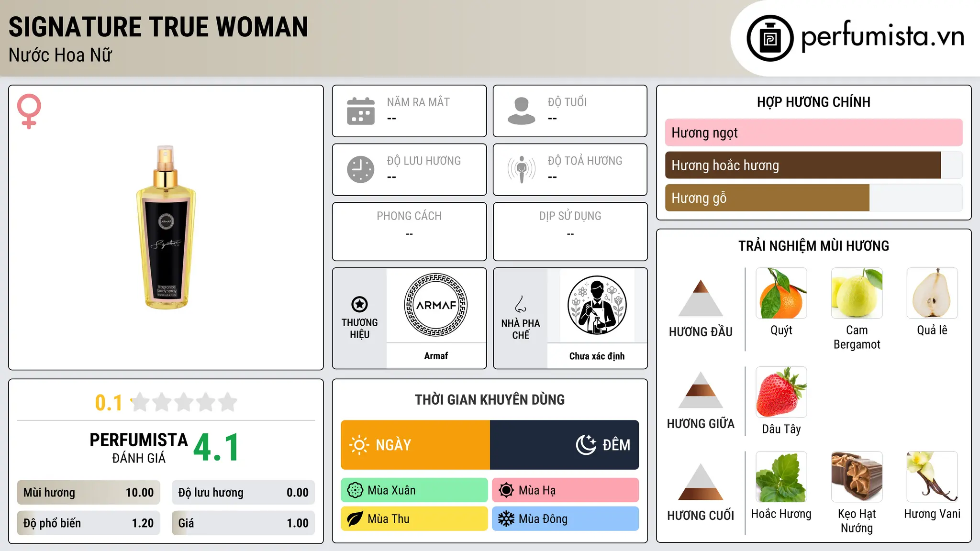
Task: Select the Mùa Đông season tag
Action: pyautogui.click(x=565, y=519)
